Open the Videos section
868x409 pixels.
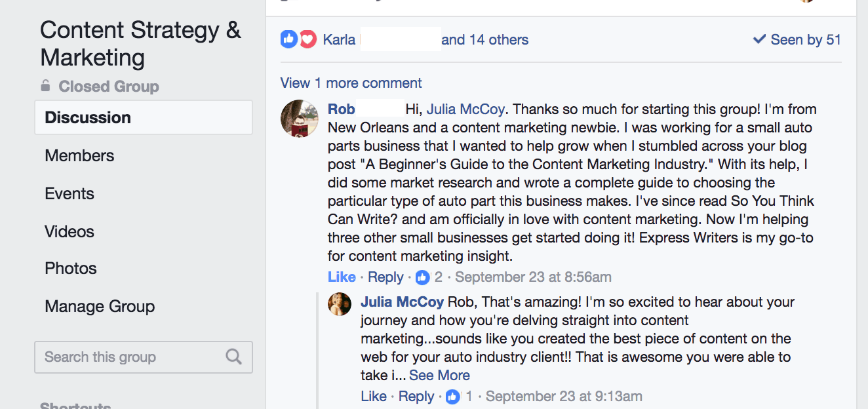(69, 231)
